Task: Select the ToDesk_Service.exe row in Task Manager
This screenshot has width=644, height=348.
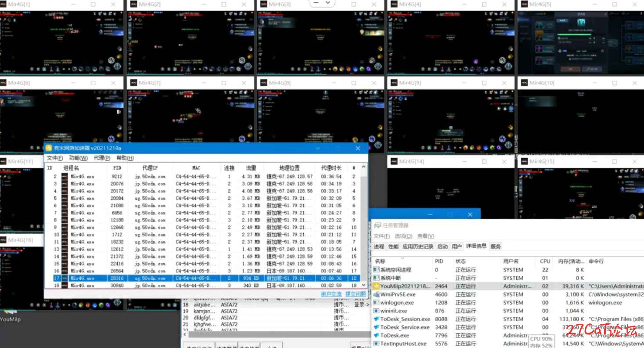Action: click(508, 327)
